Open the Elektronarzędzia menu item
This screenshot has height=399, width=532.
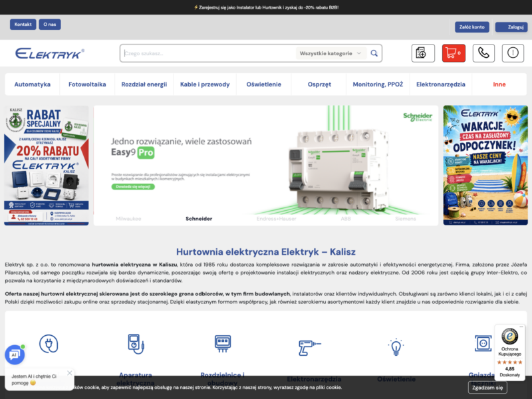coord(441,84)
